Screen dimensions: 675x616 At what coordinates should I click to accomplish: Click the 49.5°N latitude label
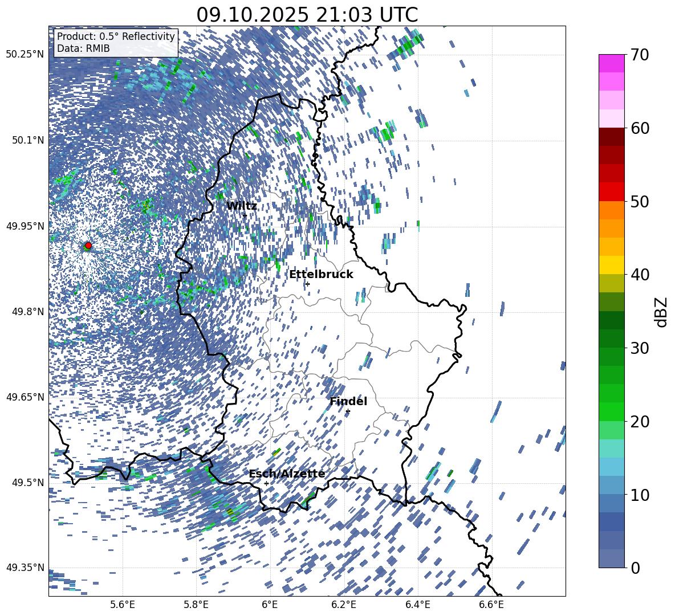point(27,482)
